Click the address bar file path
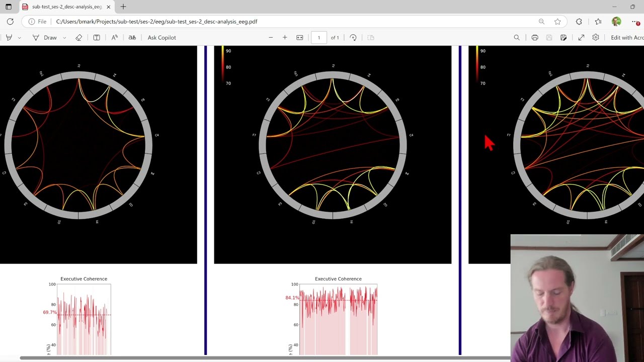Viewport: 644px width, 362px height. pos(156,22)
